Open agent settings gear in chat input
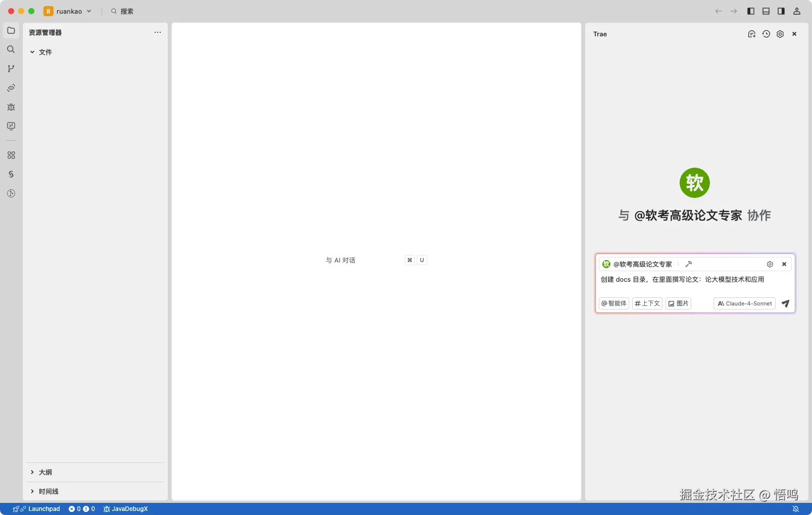The image size is (812, 515). pos(770,264)
